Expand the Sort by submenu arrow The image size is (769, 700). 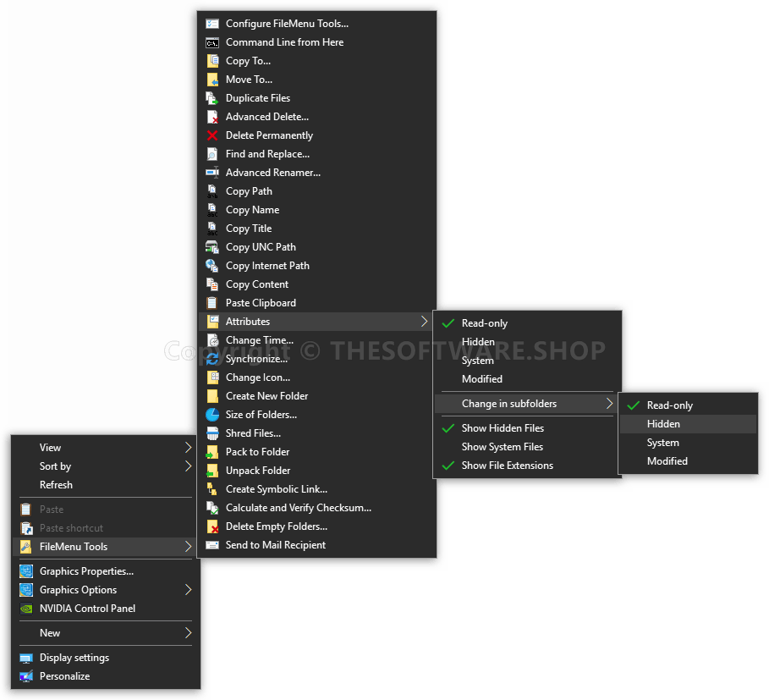click(189, 466)
